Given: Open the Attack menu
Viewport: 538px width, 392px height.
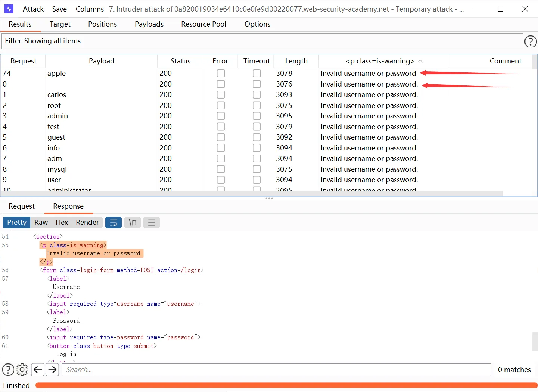Looking at the screenshot, I should pos(33,9).
